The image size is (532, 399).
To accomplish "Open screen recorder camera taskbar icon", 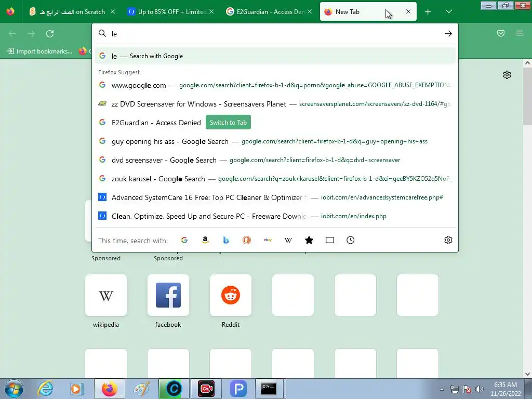I will 206,389.
